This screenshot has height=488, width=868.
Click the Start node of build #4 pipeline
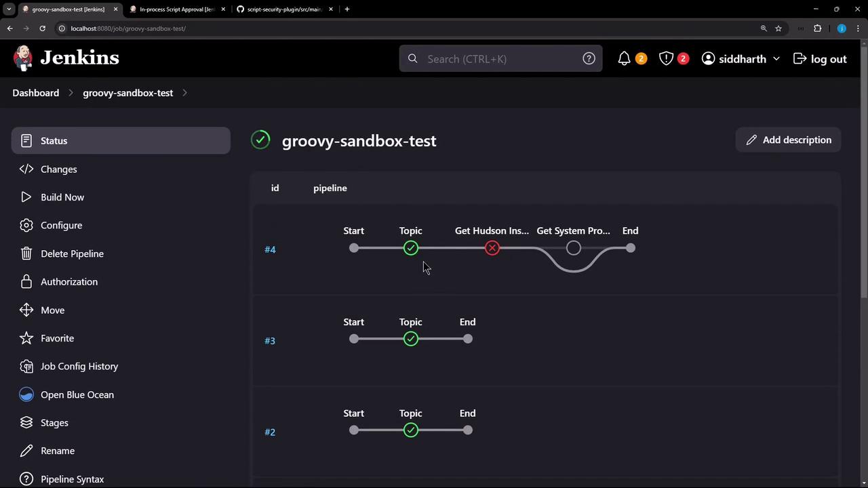(354, 248)
